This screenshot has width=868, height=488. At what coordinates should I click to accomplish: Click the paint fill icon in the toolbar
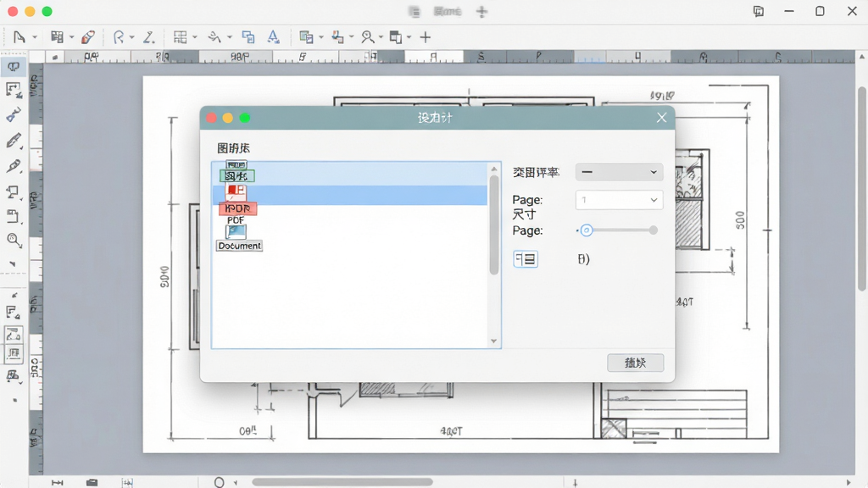[337, 37]
